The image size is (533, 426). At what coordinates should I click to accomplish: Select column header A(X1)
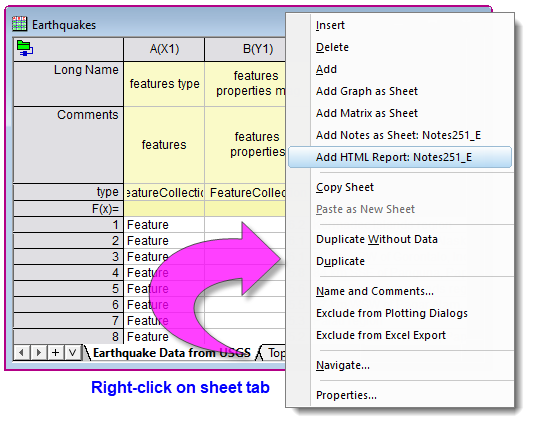[x=164, y=49]
